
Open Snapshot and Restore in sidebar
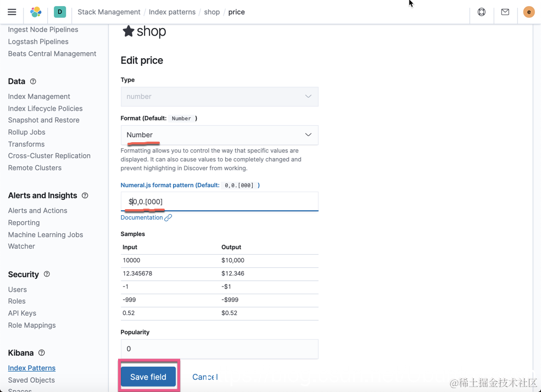tap(44, 120)
